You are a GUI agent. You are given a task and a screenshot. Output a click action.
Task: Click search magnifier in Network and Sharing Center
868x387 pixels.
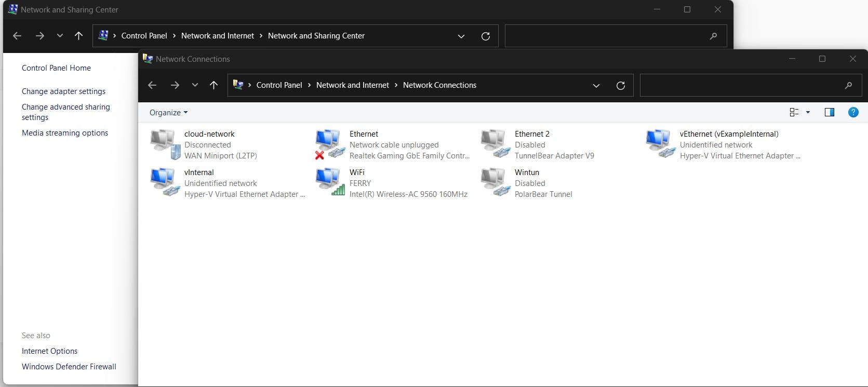[713, 36]
